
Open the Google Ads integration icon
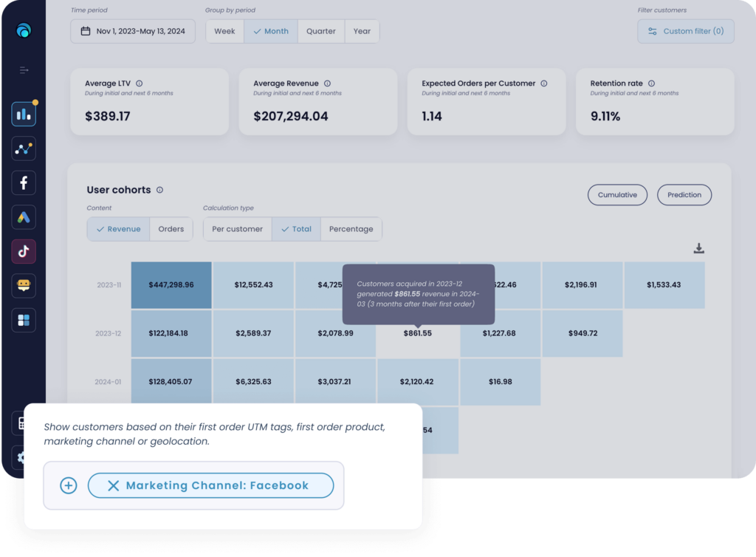23,217
